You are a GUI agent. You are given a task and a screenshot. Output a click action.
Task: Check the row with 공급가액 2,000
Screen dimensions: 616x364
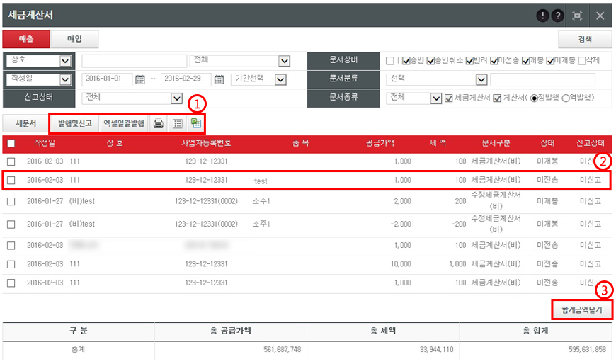(x=11, y=201)
